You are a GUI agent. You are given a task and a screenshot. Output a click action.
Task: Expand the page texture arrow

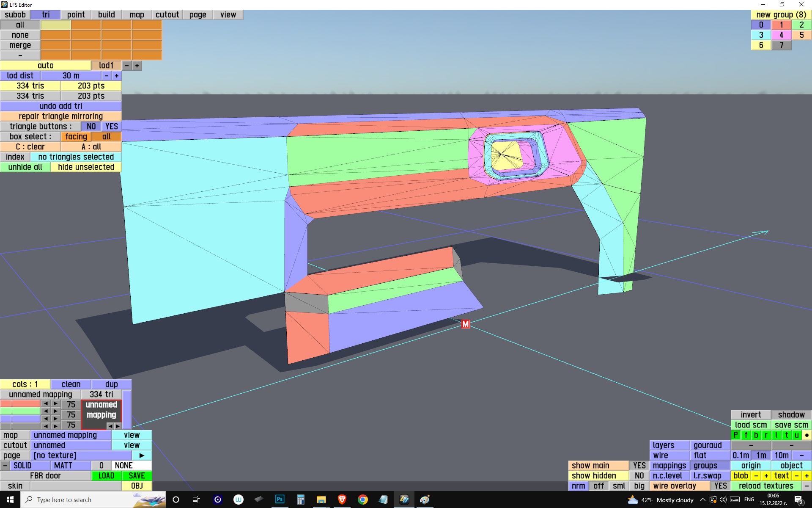coord(142,455)
